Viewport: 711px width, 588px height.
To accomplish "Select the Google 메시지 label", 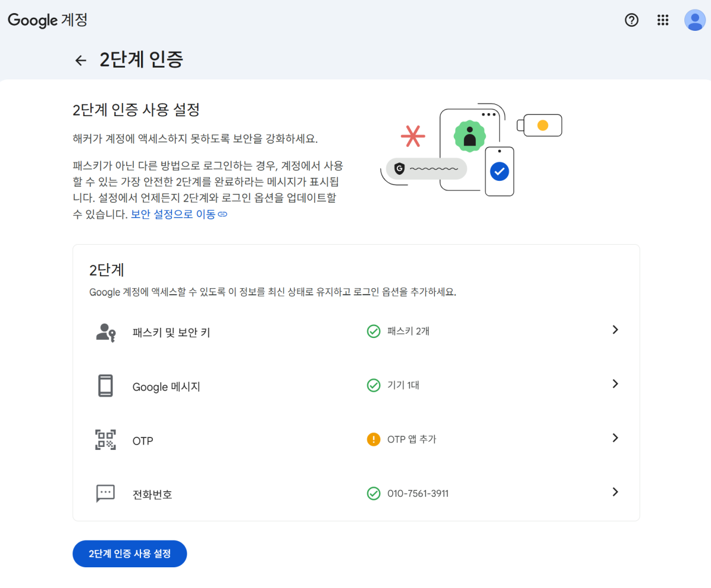I will tap(166, 387).
